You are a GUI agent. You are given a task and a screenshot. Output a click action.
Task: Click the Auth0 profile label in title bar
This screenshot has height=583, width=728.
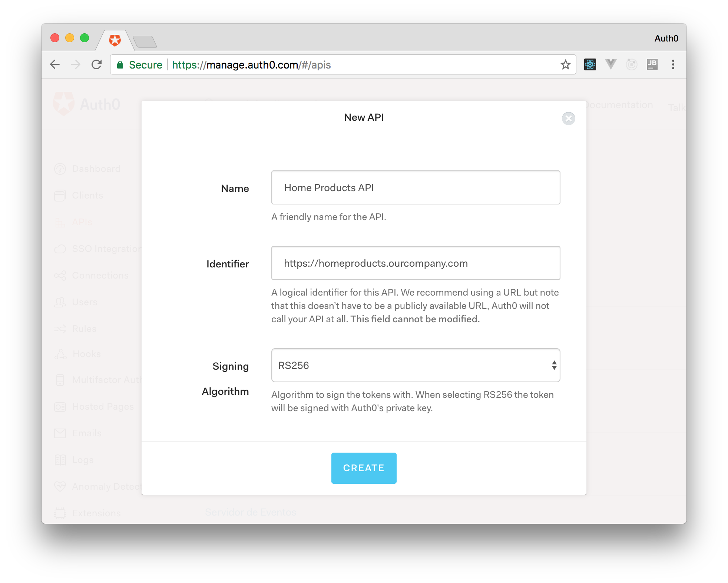click(x=666, y=39)
